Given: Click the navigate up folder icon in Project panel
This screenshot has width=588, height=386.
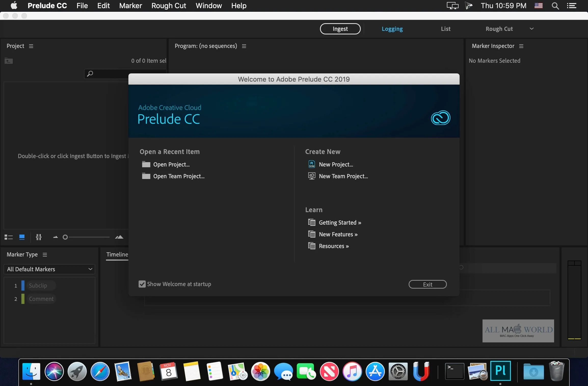Looking at the screenshot, I should click(8, 61).
